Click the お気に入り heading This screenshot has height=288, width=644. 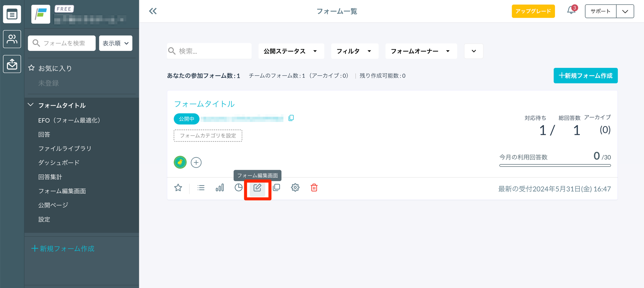(55, 68)
